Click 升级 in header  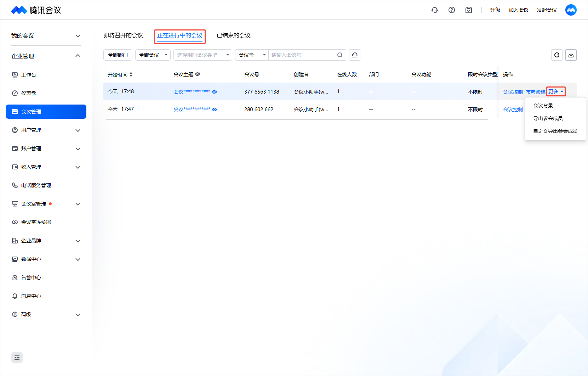click(495, 10)
